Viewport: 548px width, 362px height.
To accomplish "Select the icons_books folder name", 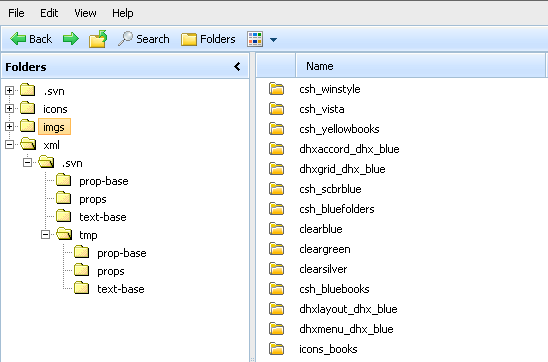I will (328, 349).
